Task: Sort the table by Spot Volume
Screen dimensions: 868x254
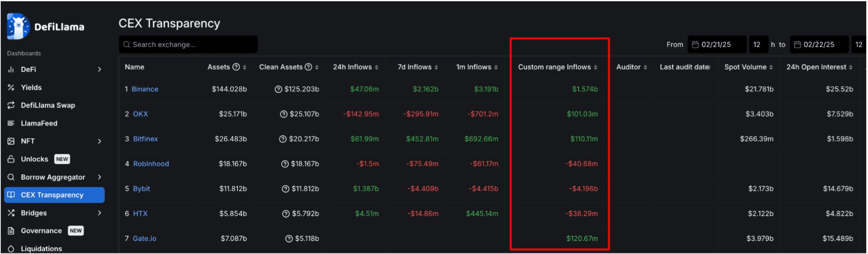Action: point(771,67)
